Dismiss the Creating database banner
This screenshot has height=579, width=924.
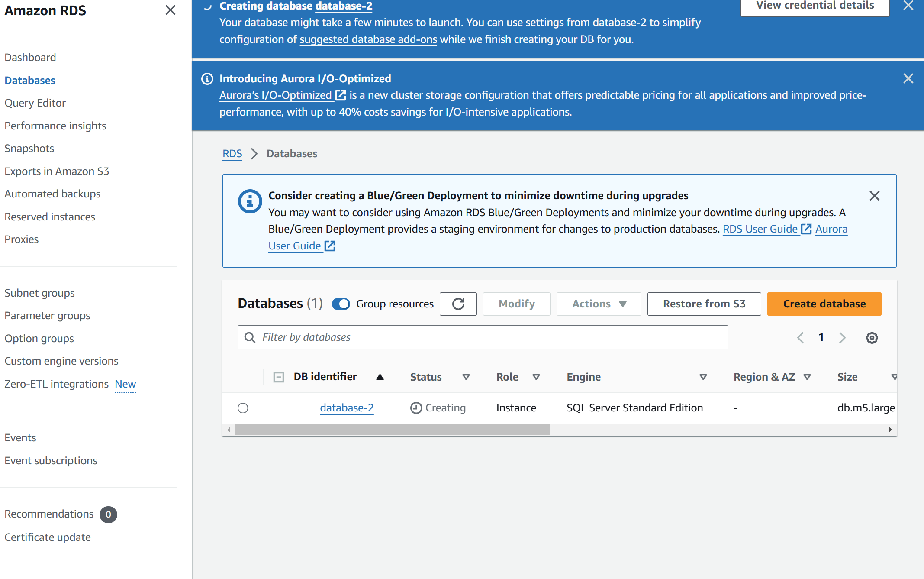(x=908, y=5)
